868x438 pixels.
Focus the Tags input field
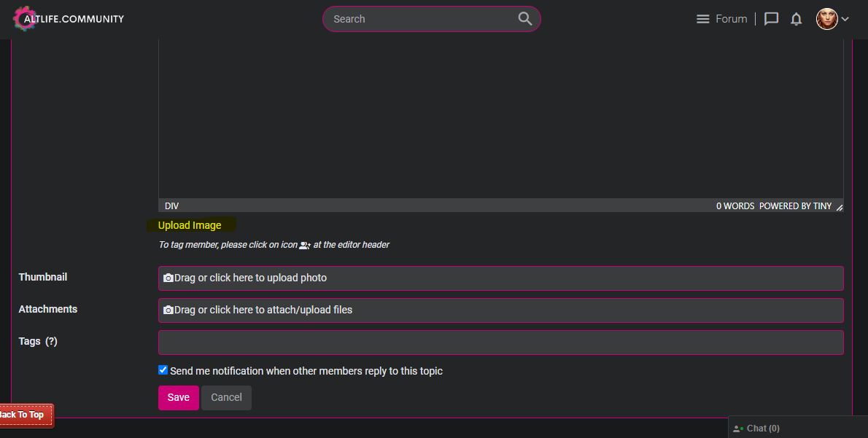[500, 343]
